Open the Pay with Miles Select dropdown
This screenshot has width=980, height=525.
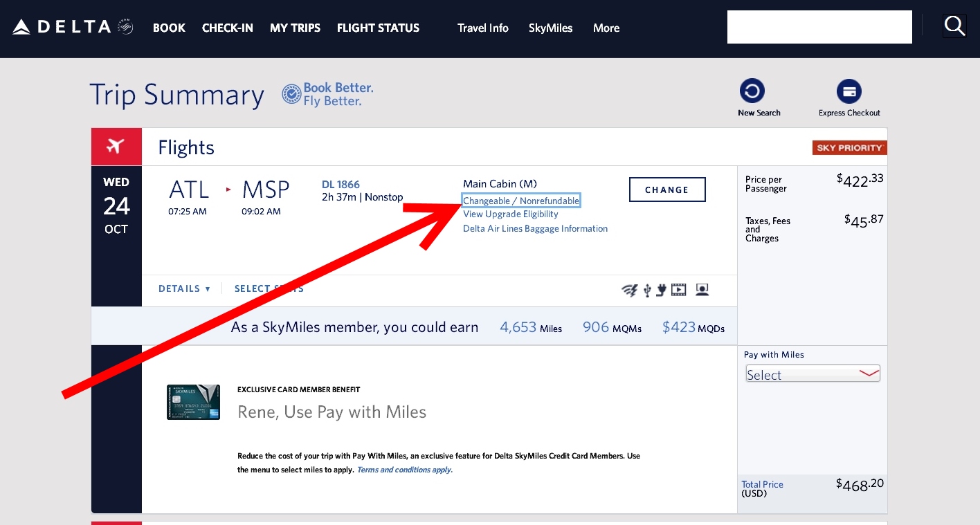click(x=812, y=374)
